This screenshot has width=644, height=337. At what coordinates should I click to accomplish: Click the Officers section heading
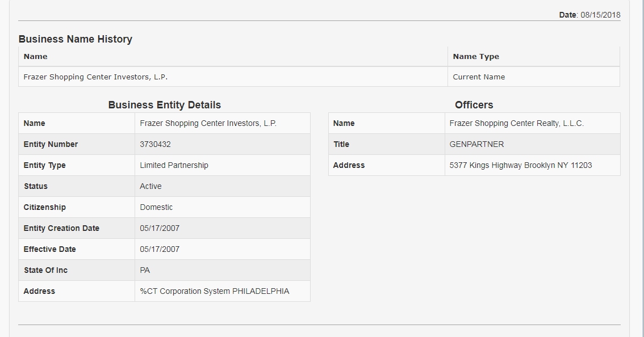coord(474,104)
